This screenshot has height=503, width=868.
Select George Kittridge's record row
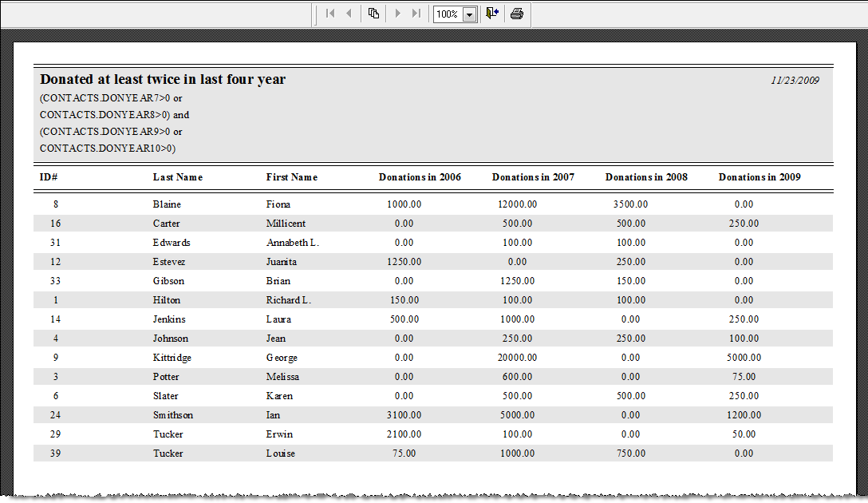click(319, 357)
